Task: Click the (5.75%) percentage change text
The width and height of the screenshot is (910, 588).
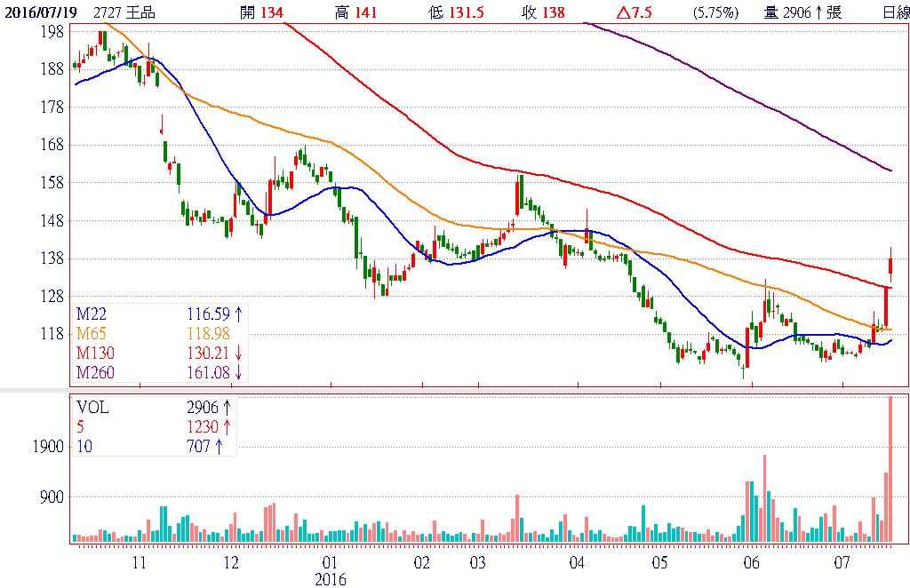Action: point(714,13)
